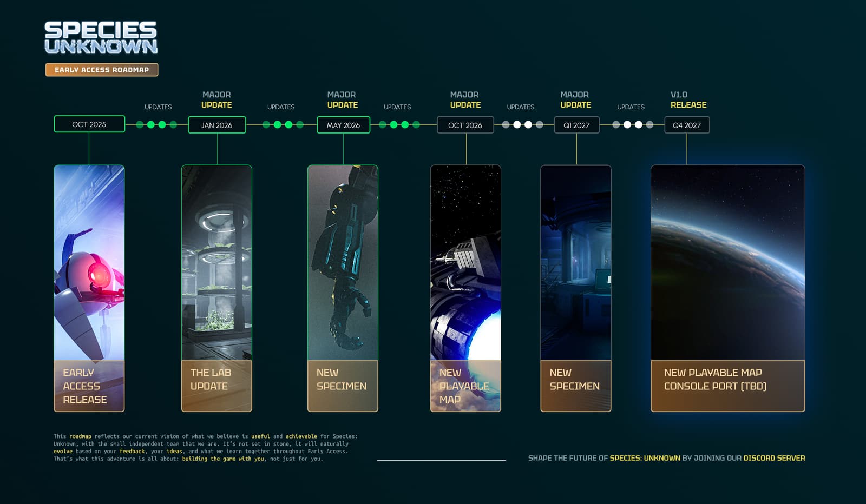This screenshot has height=504, width=866.
Task: Click the JAN 2026 timeline date box
Action: point(216,125)
